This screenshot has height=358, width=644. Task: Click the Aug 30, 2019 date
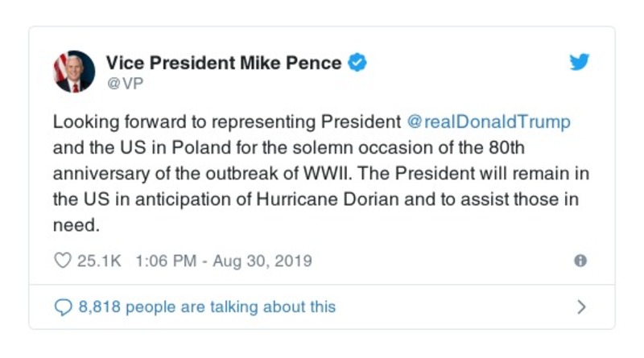(x=262, y=261)
